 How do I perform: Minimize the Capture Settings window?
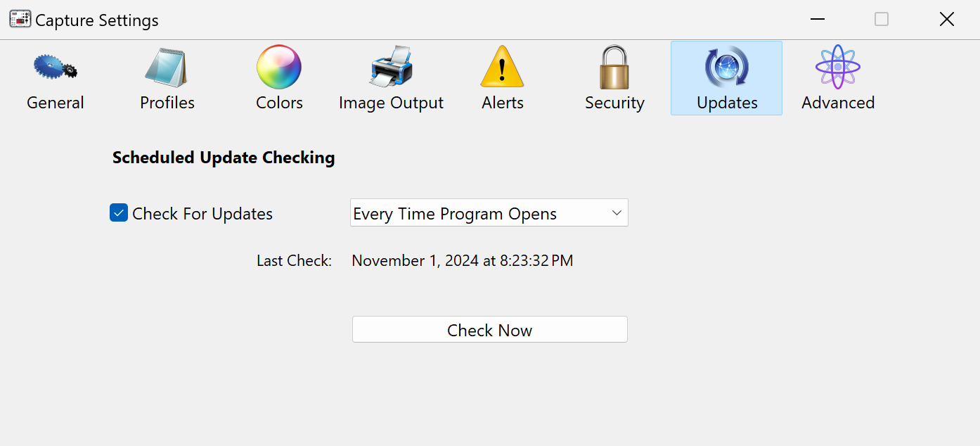[x=818, y=20]
